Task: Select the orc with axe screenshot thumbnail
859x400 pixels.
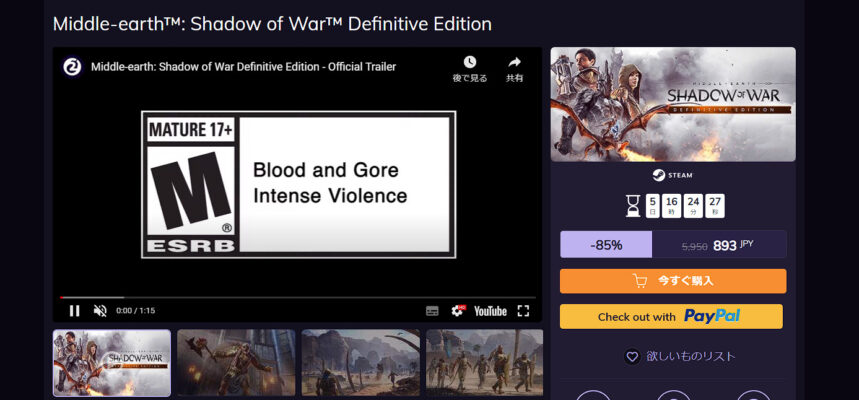Action: 236,363
